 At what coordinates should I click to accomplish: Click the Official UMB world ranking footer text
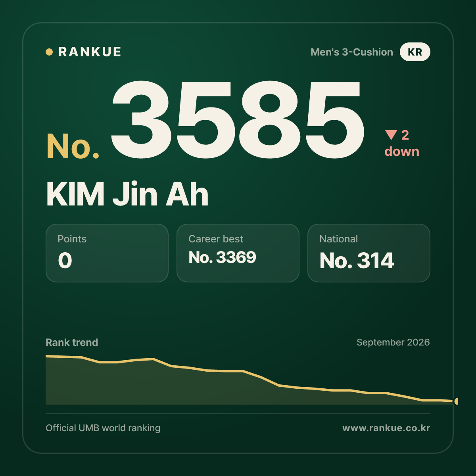103,428
